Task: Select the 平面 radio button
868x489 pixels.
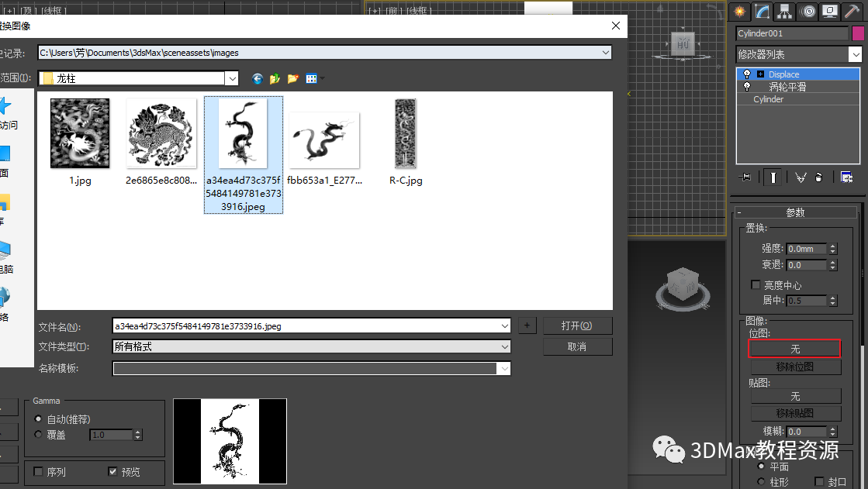Action: click(x=761, y=467)
